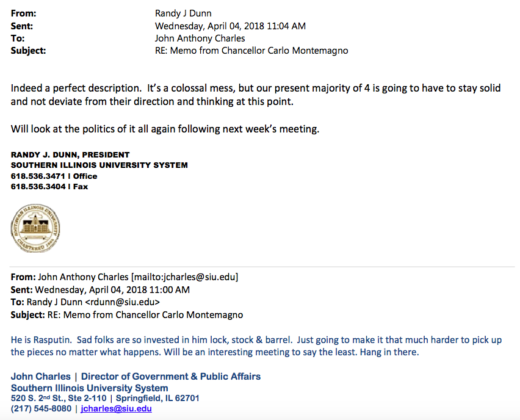
Task: Click the recipient name John Anthony Charles at top
Action: coord(200,38)
